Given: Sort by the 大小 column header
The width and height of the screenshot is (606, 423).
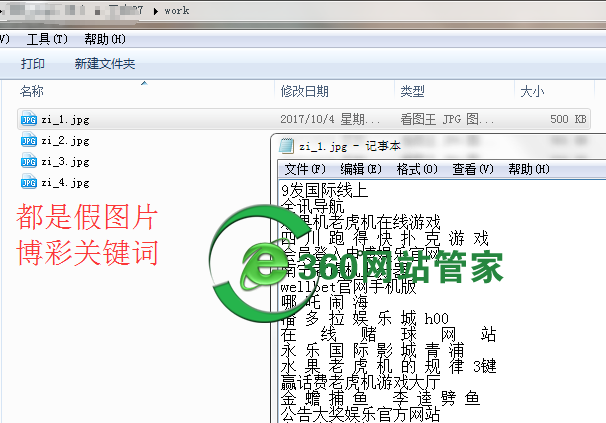Looking at the screenshot, I should 532,91.
